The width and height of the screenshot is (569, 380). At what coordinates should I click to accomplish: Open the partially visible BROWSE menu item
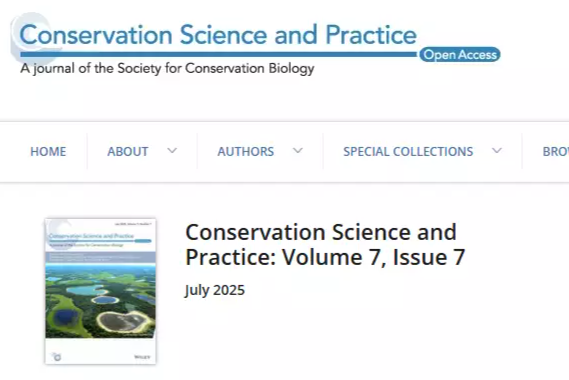pyautogui.click(x=556, y=151)
